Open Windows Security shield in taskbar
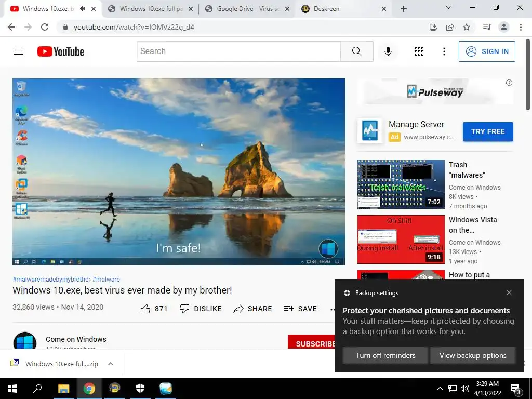The height and width of the screenshot is (399, 532). click(140, 389)
